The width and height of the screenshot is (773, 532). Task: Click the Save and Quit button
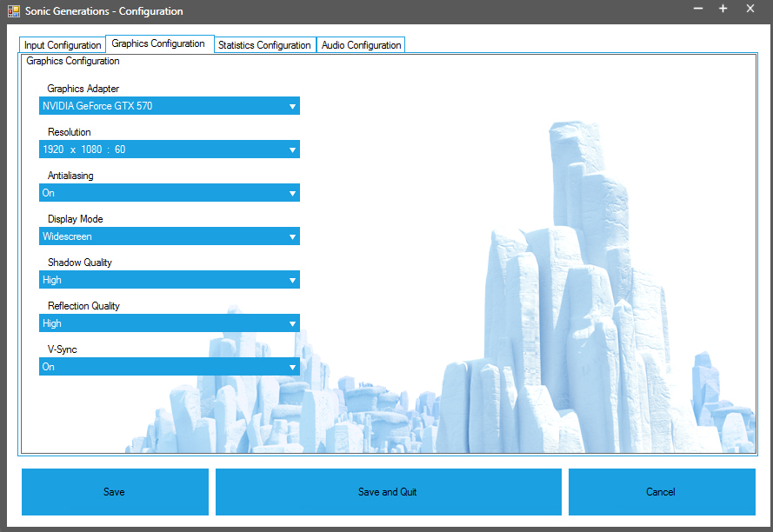(x=389, y=491)
